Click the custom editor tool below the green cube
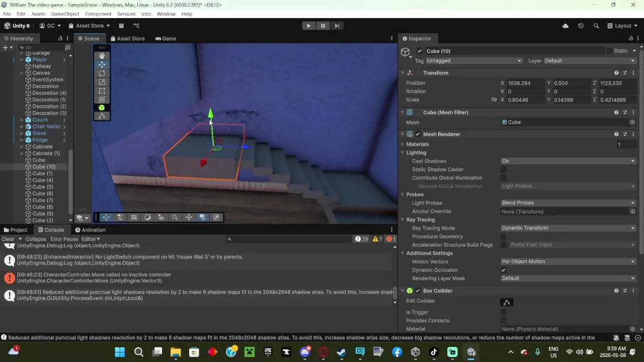Image resolution: width=644 pixels, height=362 pixels. 102,116
